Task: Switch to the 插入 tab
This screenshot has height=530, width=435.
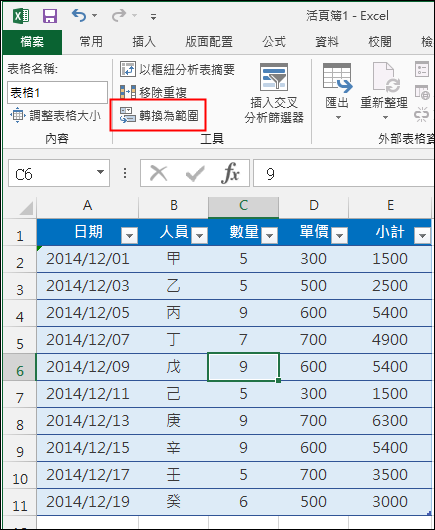Action: coord(144,42)
